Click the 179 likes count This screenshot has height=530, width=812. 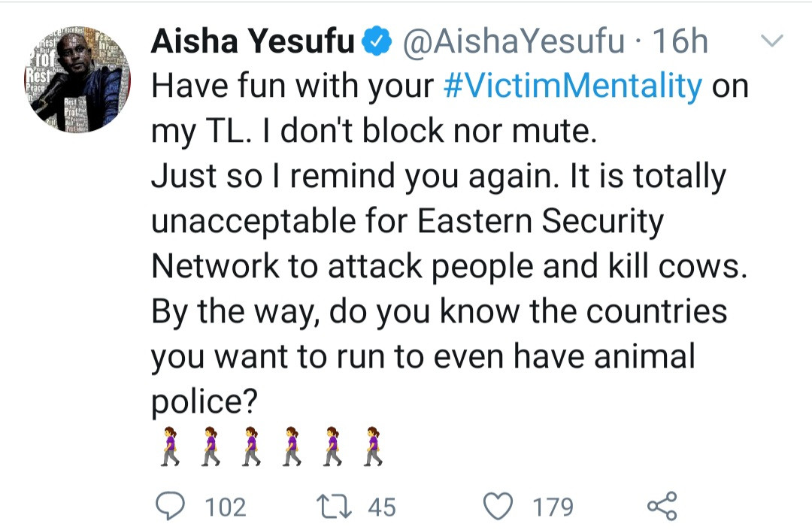pyautogui.click(x=553, y=507)
